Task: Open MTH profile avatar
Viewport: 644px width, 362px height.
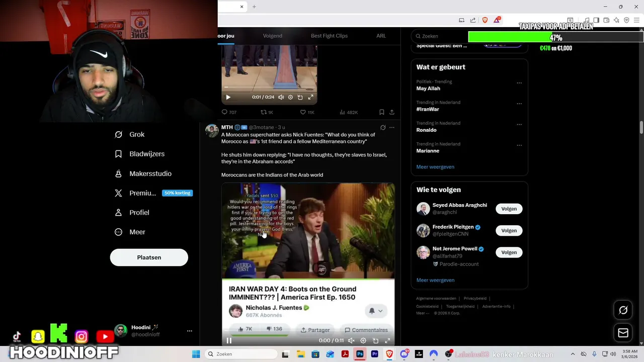Action: 212,131
